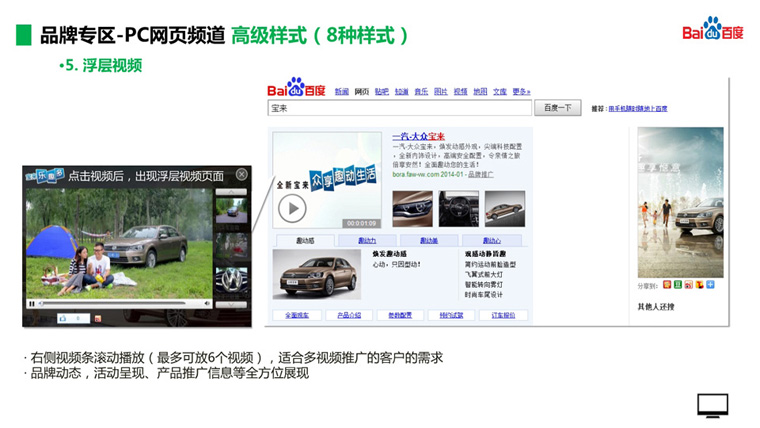Viewport: 760px width, 428px height.
Task: Click the Baidu logo on the slide header
Action: click(712, 29)
